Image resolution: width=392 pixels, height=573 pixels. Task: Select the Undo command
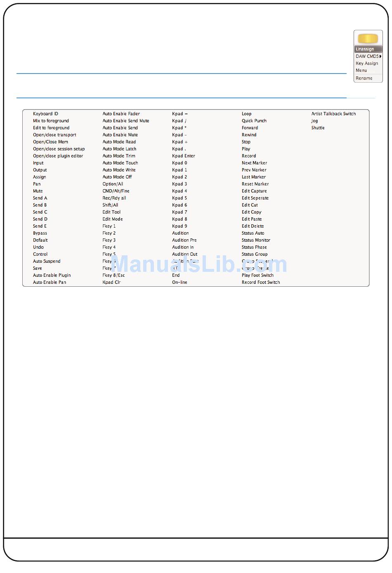click(x=38, y=247)
